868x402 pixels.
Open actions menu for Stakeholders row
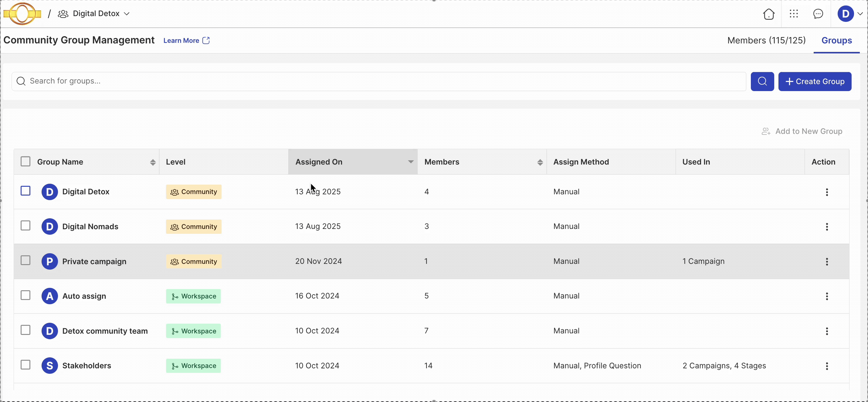pyautogui.click(x=826, y=366)
